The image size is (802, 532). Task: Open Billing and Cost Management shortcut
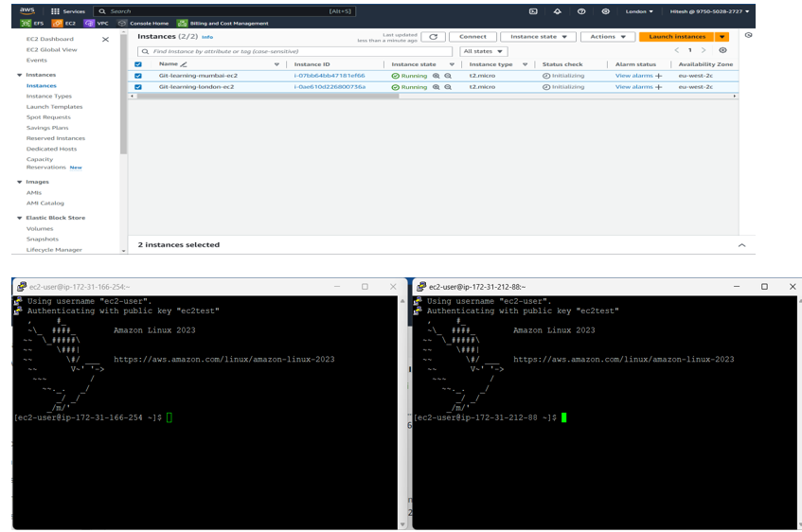(x=223, y=23)
